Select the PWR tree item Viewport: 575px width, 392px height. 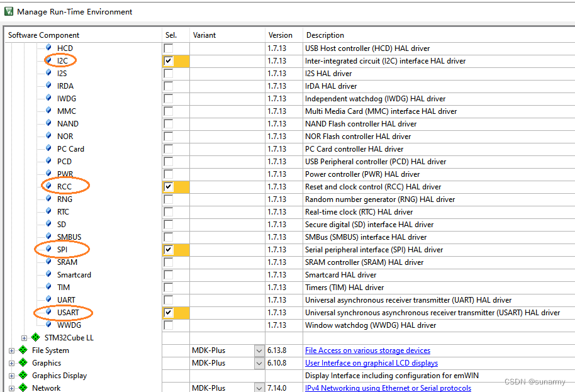click(x=65, y=174)
